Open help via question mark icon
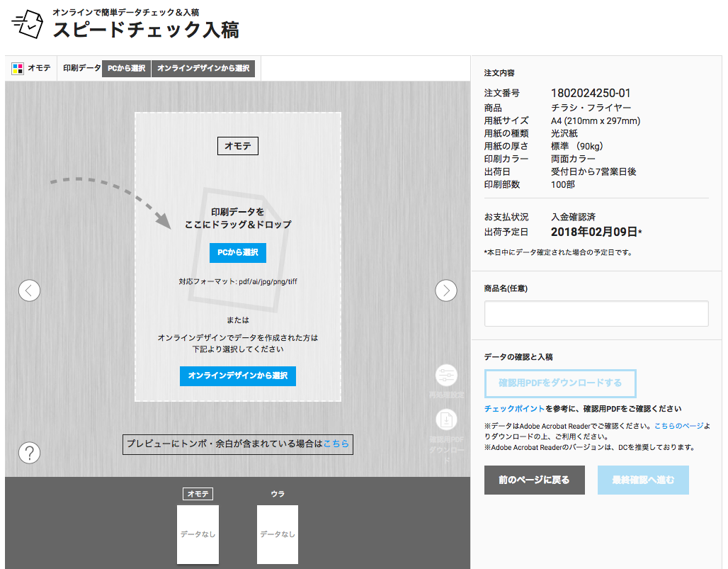The height and width of the screenshot is (569, 728). [29, 452]
